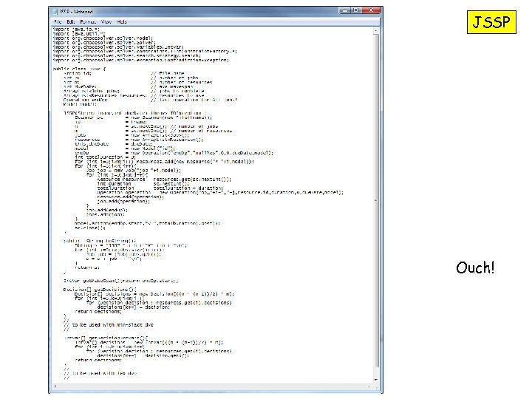The height and width of the screenshot is (399, 532).
Task: Click the vertical scrollbar down arrow
Action: 375,380
